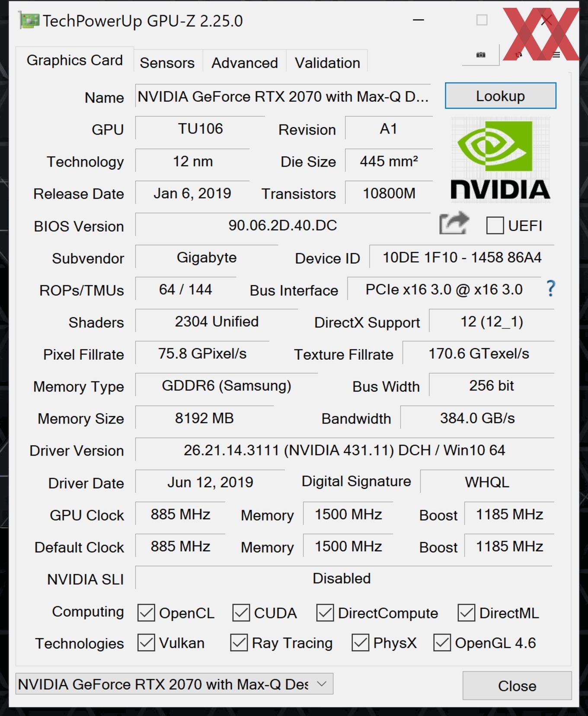The height and width of the screenshot is (716, 588).
Task: Click the Name text field
Action: coord(283,96)
